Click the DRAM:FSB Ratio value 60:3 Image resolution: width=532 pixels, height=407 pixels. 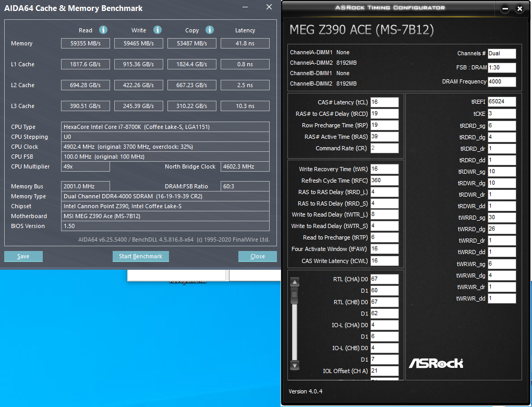pos(245,186)
